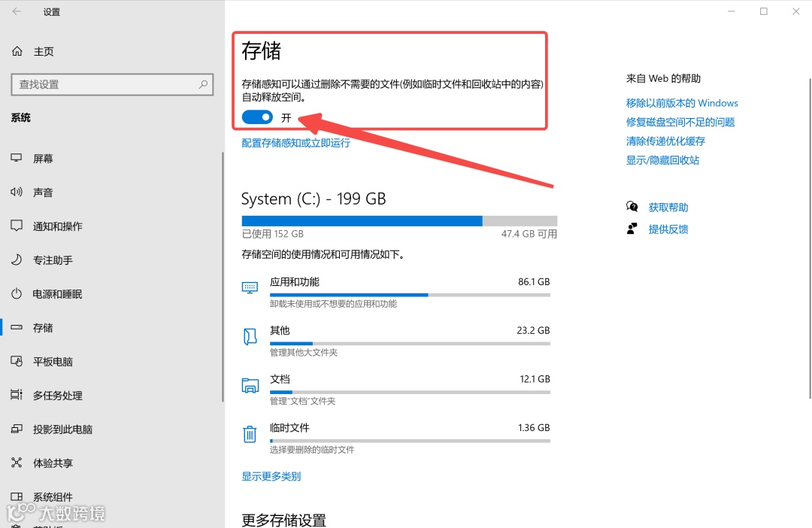Click the 选择要删除的临时文件 description
The image size is (812, 528).
pos(312,450)
